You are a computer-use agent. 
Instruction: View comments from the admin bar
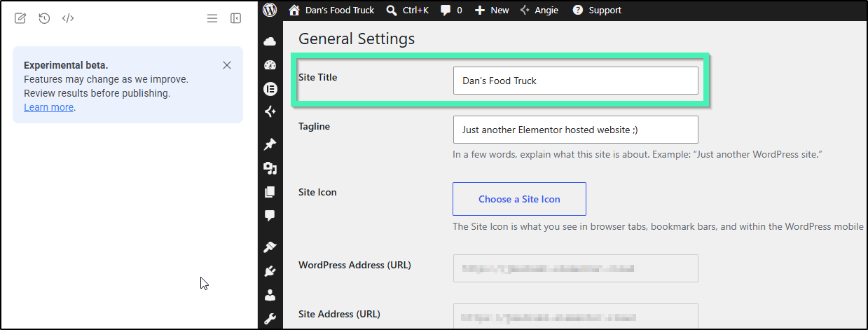(451, 10)
